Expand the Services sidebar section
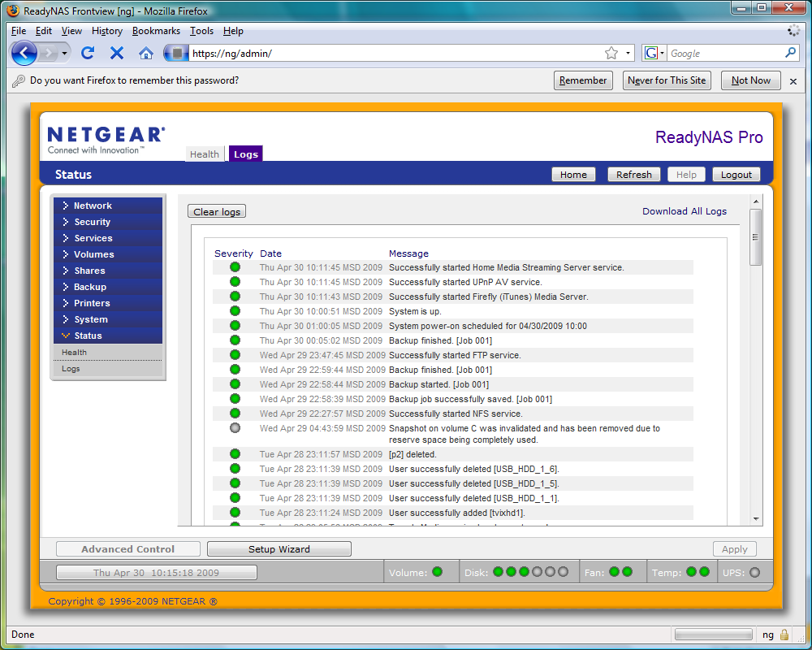 108,238
